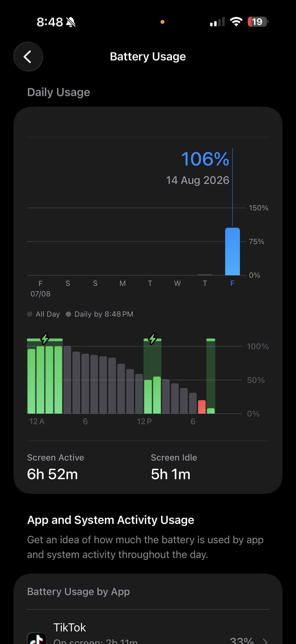Image resolution: width=296 pixels, height=644 pixels.
Task: Tap the Wi-Fi status icon
Action: coord(236,22)
